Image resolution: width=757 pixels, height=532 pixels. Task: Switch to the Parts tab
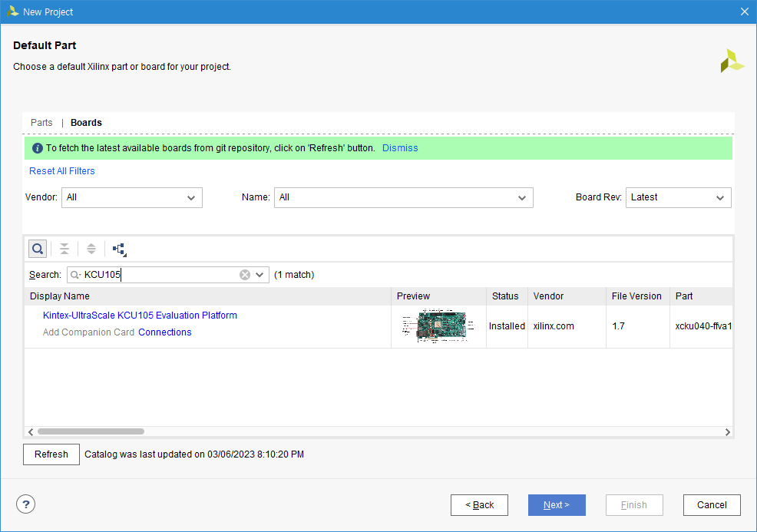click(x=41, y=123)
